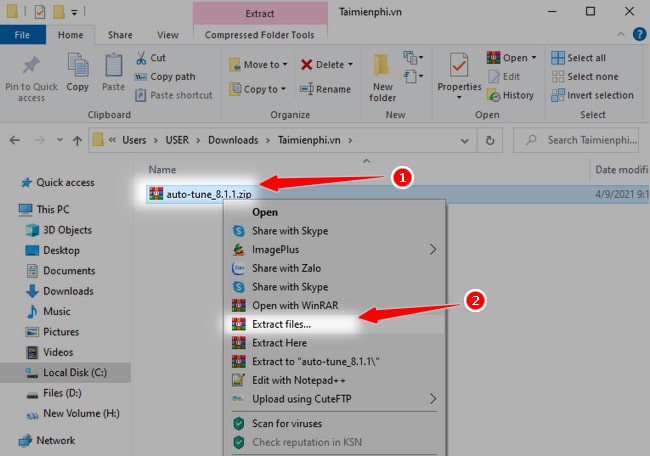Click Rename in Organize group

tap(325, 89)
